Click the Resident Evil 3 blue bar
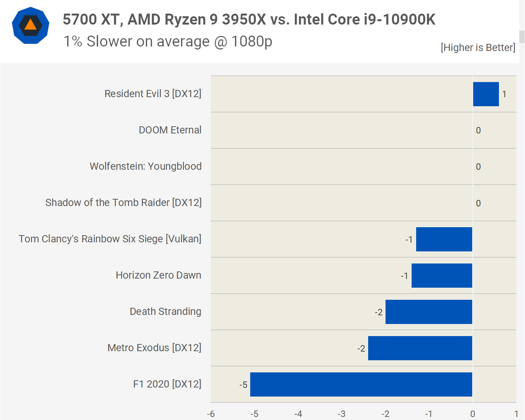This screenshot has width=525, height=420. tap(486, 94)
